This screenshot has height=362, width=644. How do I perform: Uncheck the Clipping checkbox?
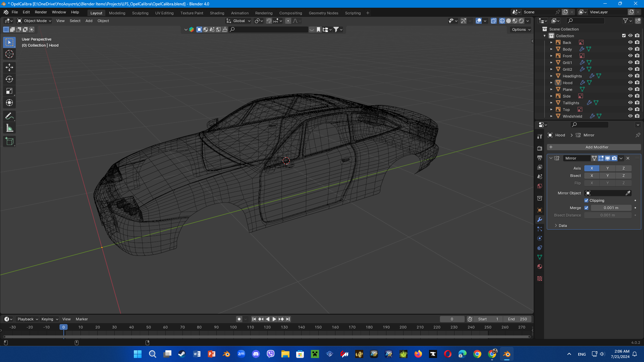pos(586,200)
